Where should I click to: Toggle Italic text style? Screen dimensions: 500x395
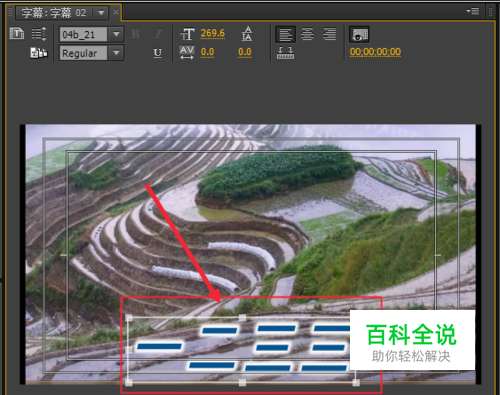click(x=158, y=34)
